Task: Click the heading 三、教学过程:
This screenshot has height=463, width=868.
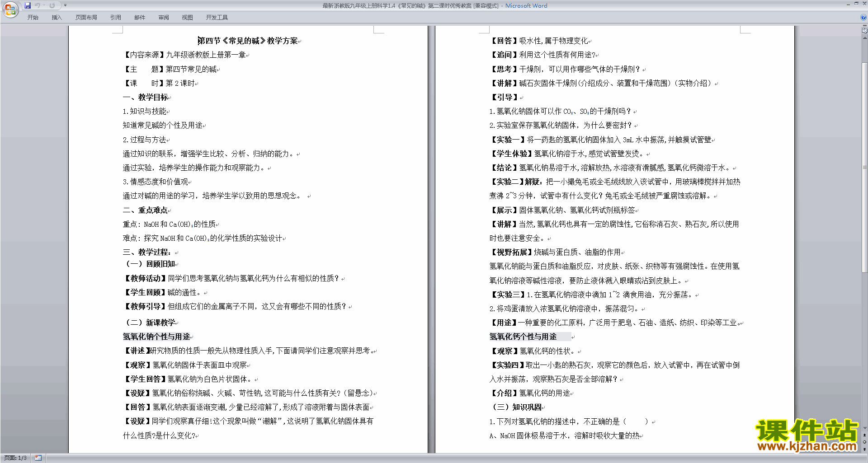Action: [147, 252]
